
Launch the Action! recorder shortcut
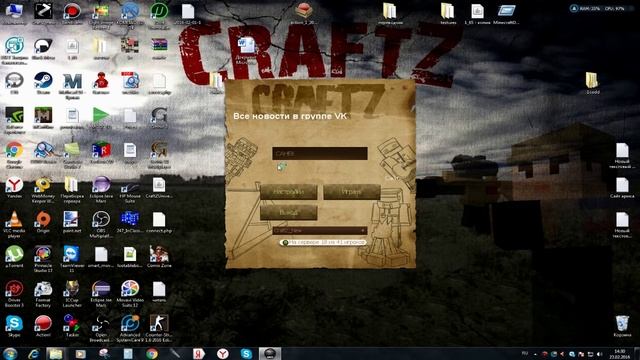pos(43,326)
